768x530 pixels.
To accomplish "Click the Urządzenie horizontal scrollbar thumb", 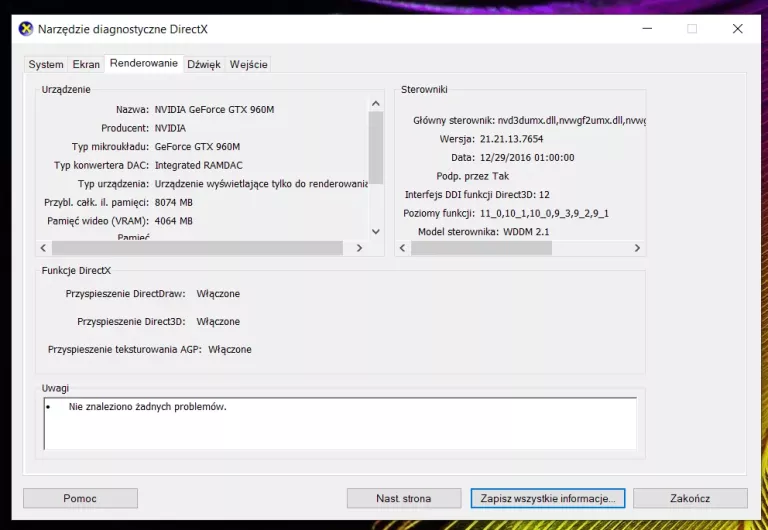I will coord(197,248).
